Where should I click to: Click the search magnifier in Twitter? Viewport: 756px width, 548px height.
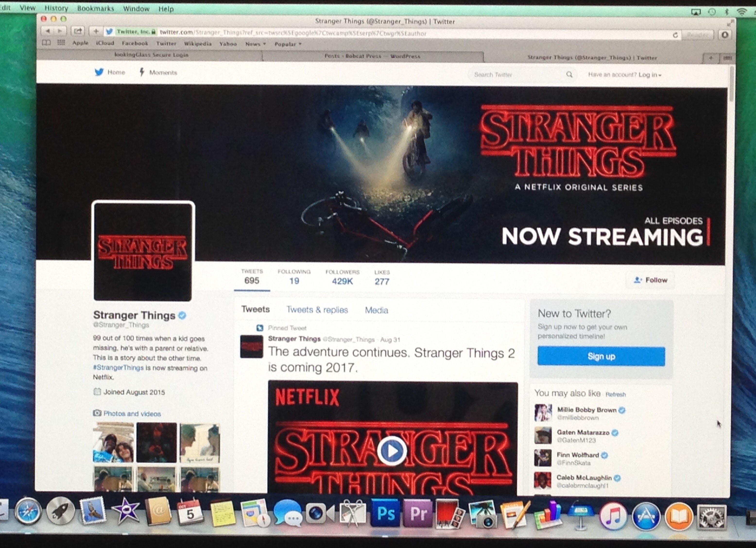pyautogui.click(x=569, y=74)
